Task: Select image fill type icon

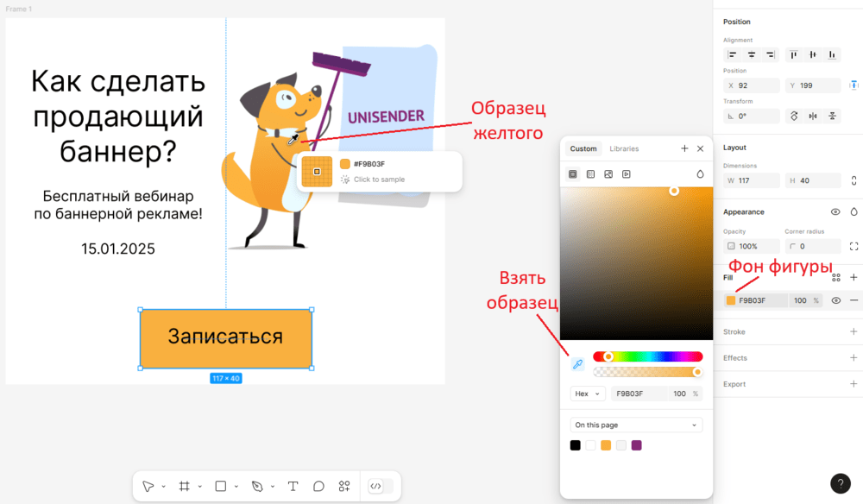Action: tap(608, 173)
